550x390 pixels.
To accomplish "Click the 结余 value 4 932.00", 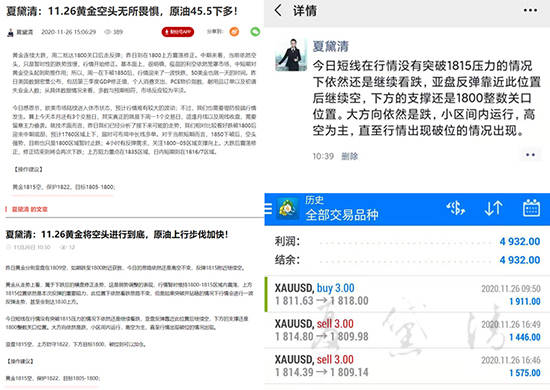I will coord(520,260).
